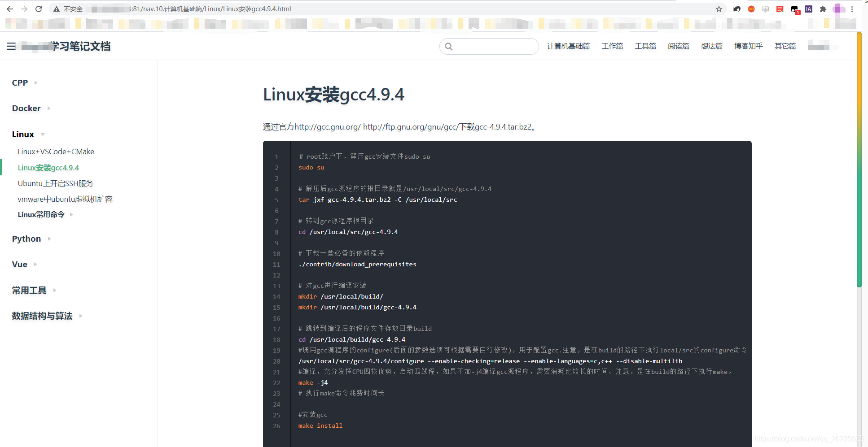Click the Docker group heading
Screen dimensions: 868x447
tap(26, 108)
